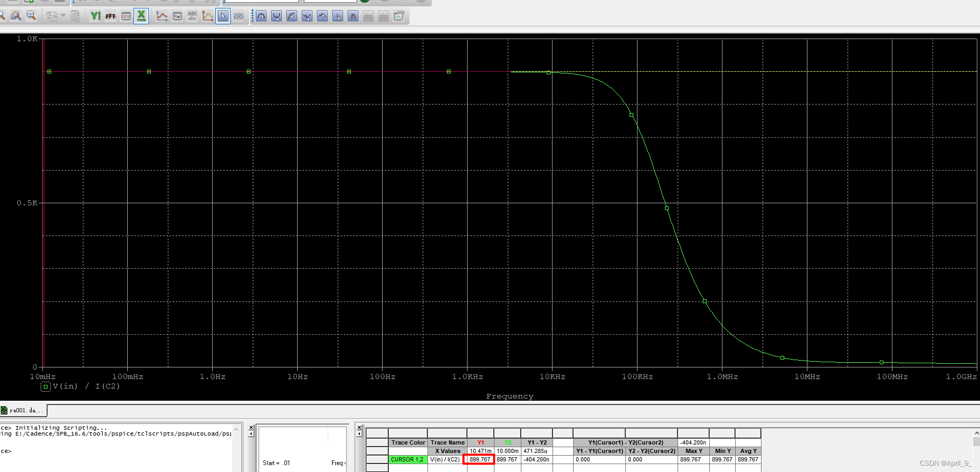Click the trace marker near 10KHz

pyautogui.click(x=549, y=73)
